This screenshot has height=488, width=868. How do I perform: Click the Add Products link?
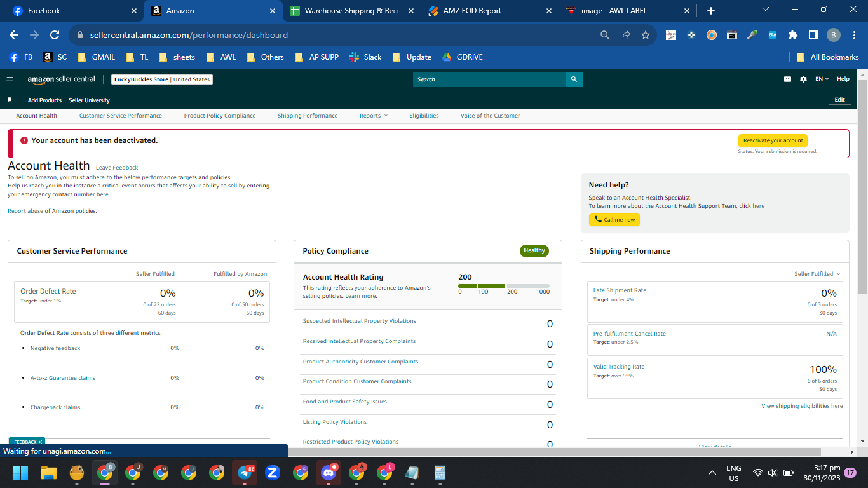[x=44, y=100]
